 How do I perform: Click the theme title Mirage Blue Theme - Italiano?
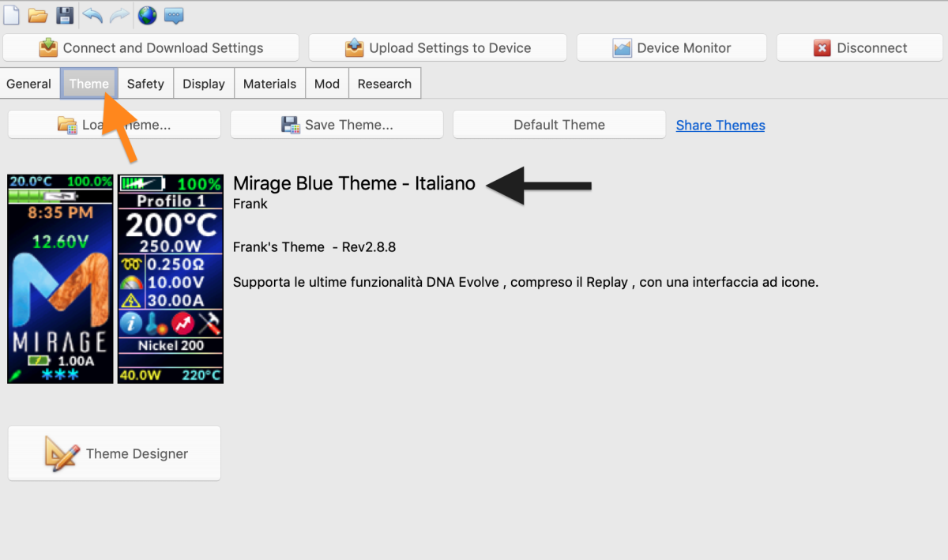point(354,183)
